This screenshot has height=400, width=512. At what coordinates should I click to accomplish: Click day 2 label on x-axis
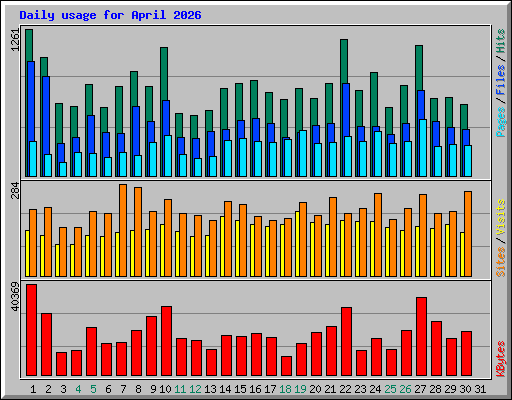[48, 389]
